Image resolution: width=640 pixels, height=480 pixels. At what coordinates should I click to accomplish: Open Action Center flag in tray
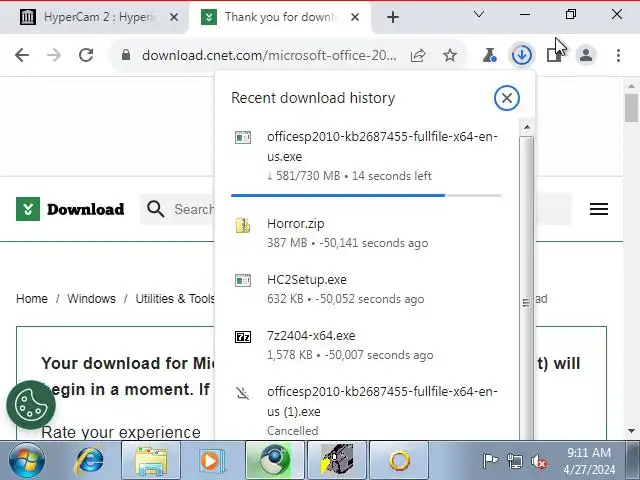coord(490,461)
